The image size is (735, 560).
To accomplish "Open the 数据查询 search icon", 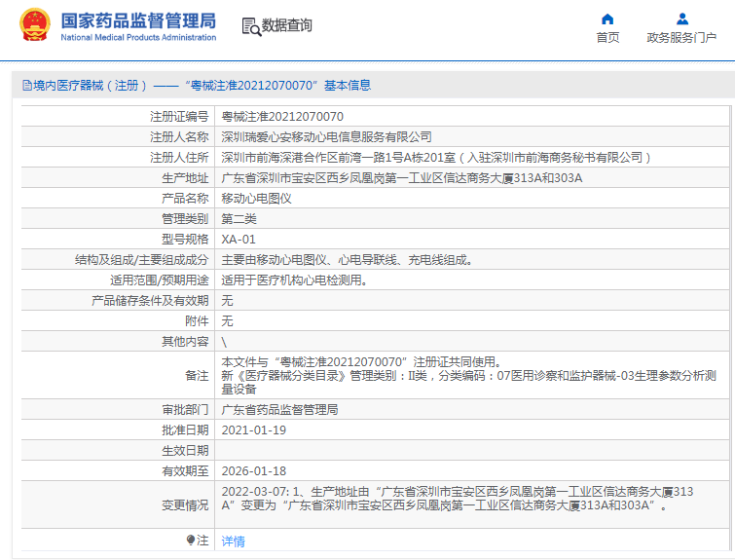I will coord(251,26).
